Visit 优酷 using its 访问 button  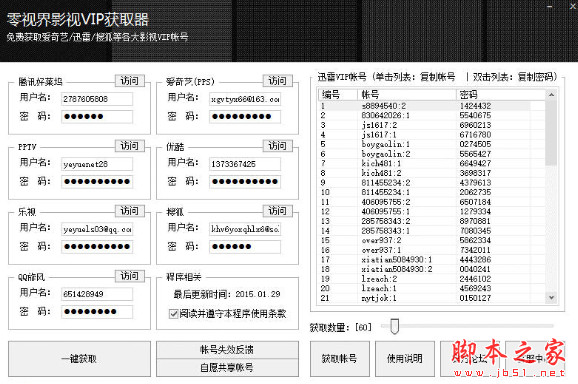point(277,146)
